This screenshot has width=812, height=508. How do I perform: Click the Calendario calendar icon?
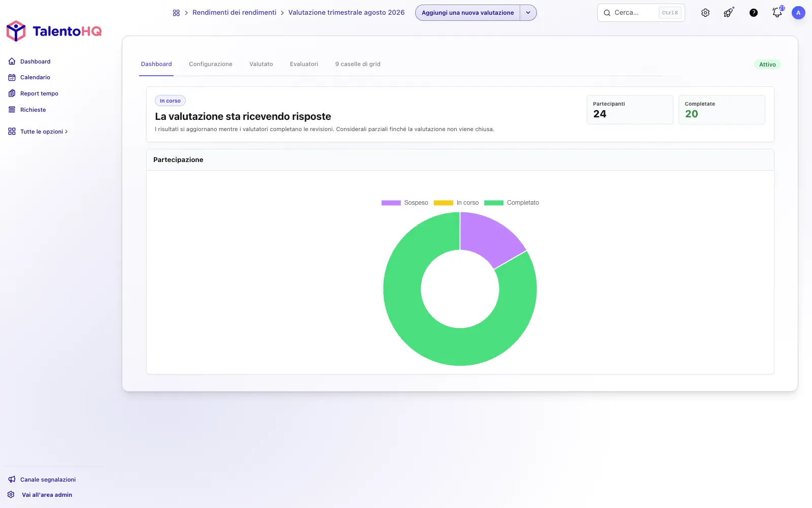[x=12, y=77]
